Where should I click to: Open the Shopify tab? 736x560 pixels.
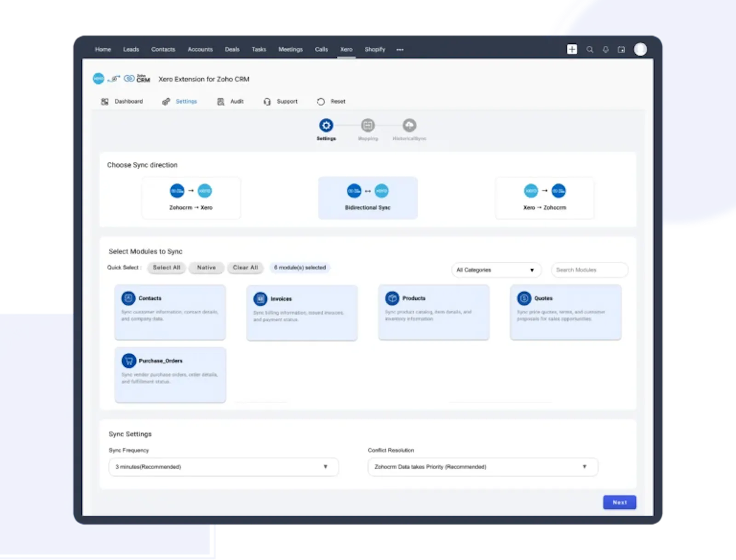[x=375, y=49]
